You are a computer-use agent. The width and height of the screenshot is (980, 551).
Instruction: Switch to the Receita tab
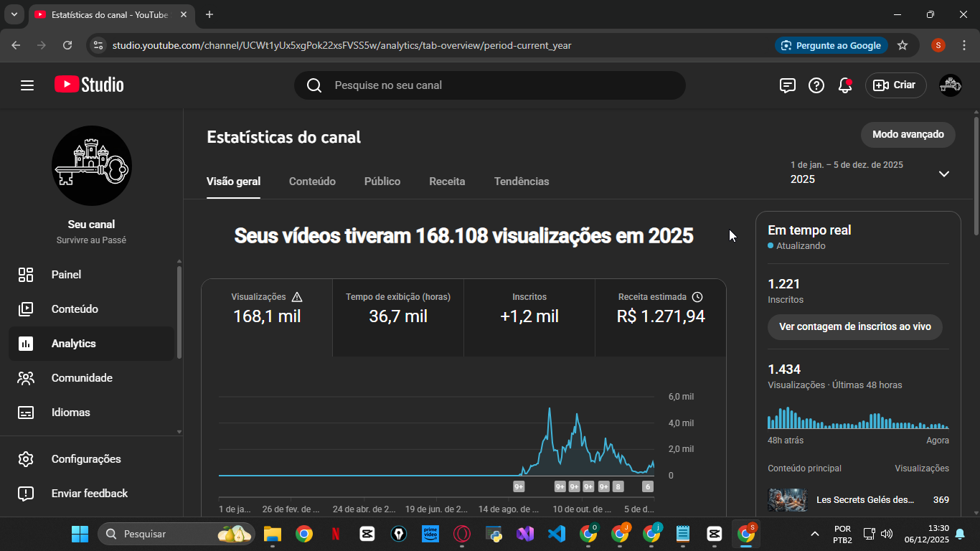point(447,182)
